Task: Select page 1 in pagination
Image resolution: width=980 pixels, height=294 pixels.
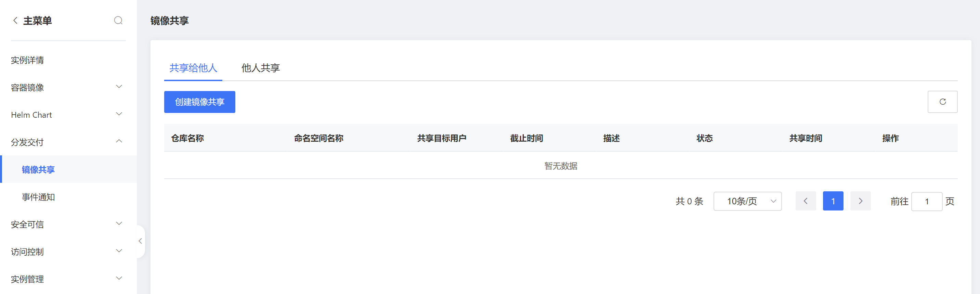Action: [x=833, y=201]
